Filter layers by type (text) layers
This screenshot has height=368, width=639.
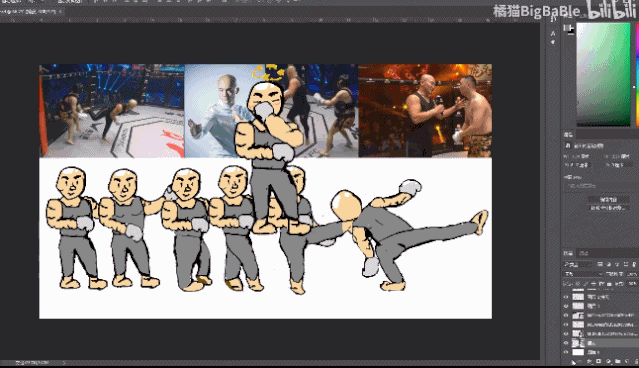click(617, 264)
